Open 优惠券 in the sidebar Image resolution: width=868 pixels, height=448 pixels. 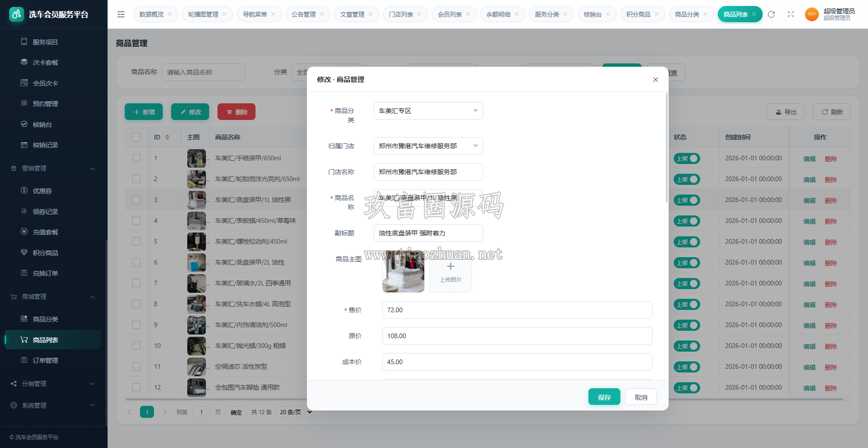coord(42,191)
